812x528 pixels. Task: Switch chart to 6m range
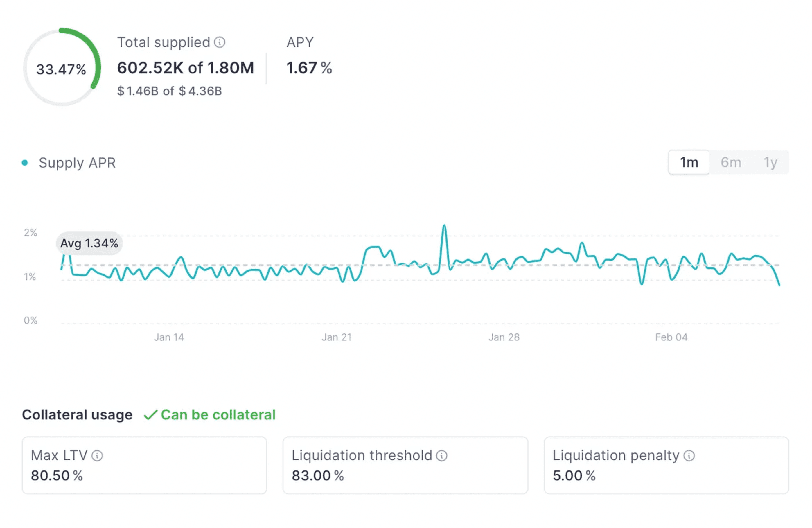[x=730, y=162]
